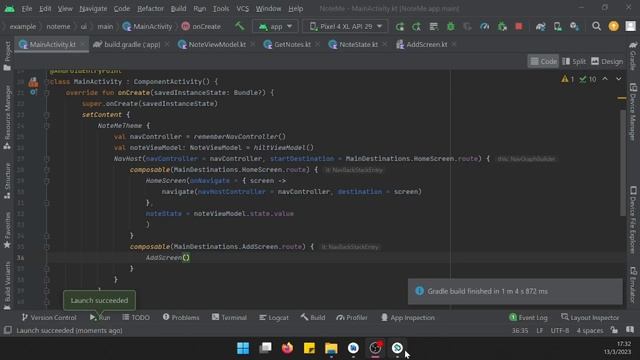Select the Design editor view mode

tap(607, 62)
